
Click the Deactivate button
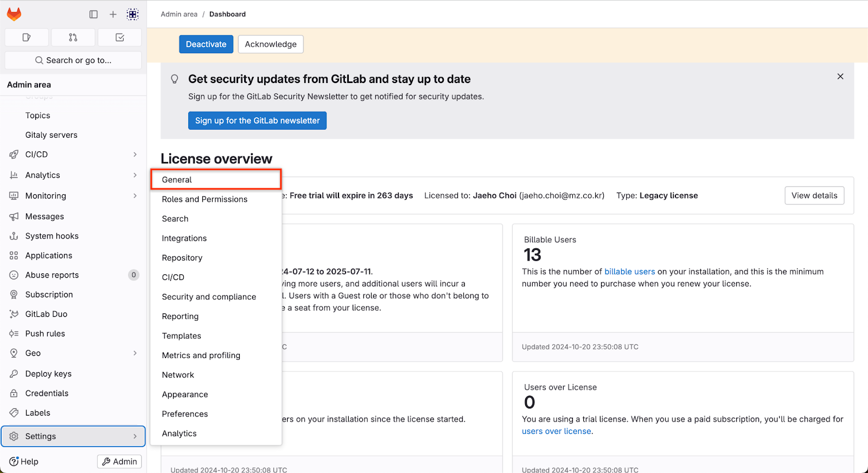pyautogui.click(x=206, y=44)
